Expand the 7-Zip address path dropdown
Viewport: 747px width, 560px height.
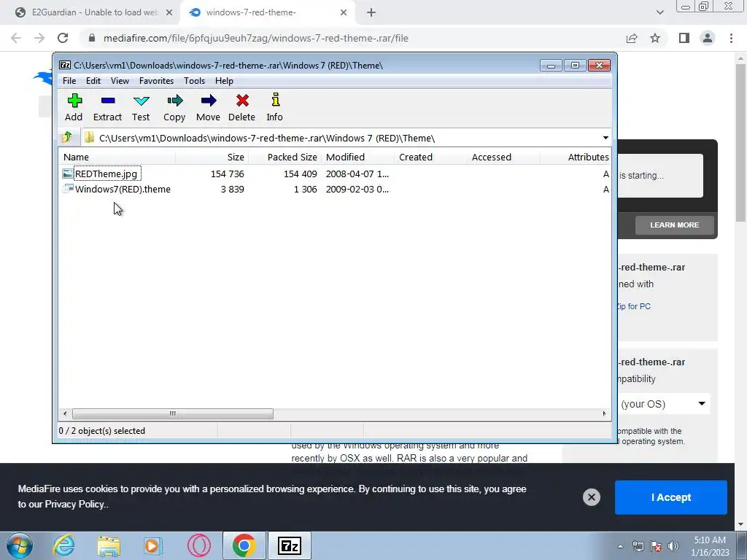605,138
